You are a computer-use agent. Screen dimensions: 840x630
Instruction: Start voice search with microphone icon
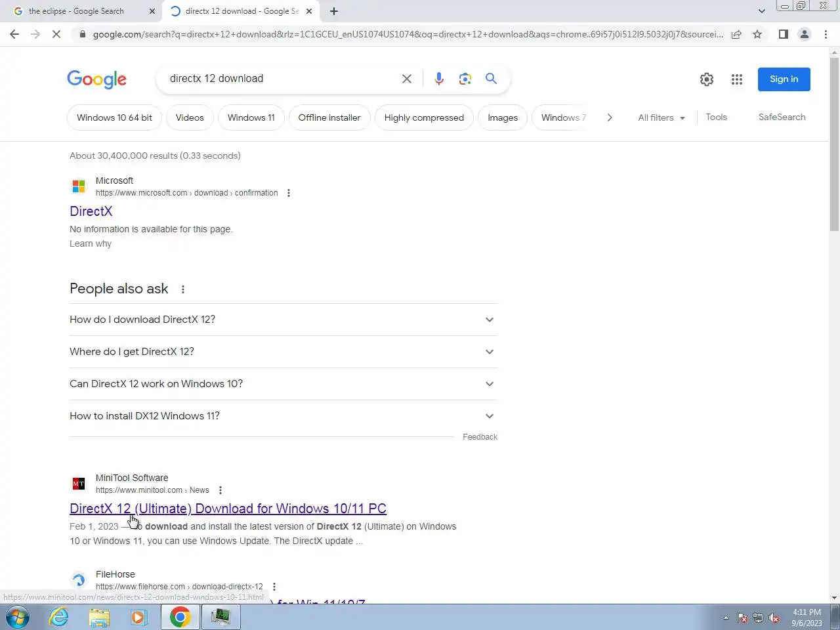(439, 79)
